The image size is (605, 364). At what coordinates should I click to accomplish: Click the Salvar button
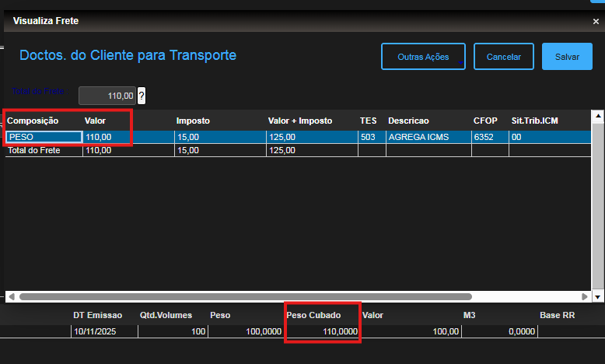click(x=567, y=57)
